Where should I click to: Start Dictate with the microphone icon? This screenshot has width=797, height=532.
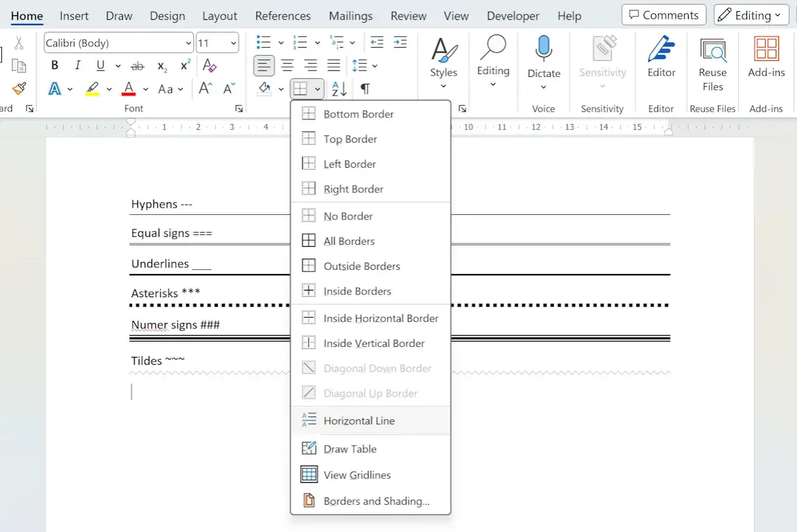click(543, 62)
